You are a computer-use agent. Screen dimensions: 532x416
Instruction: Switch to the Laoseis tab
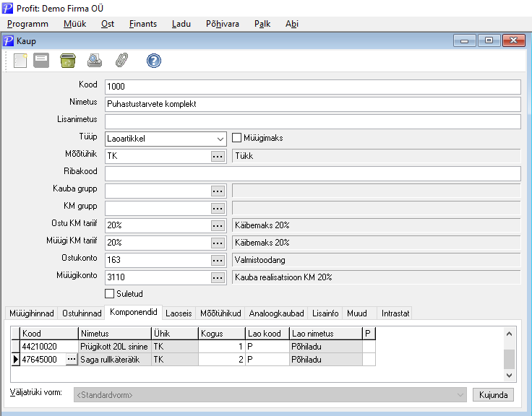(179, 313)
